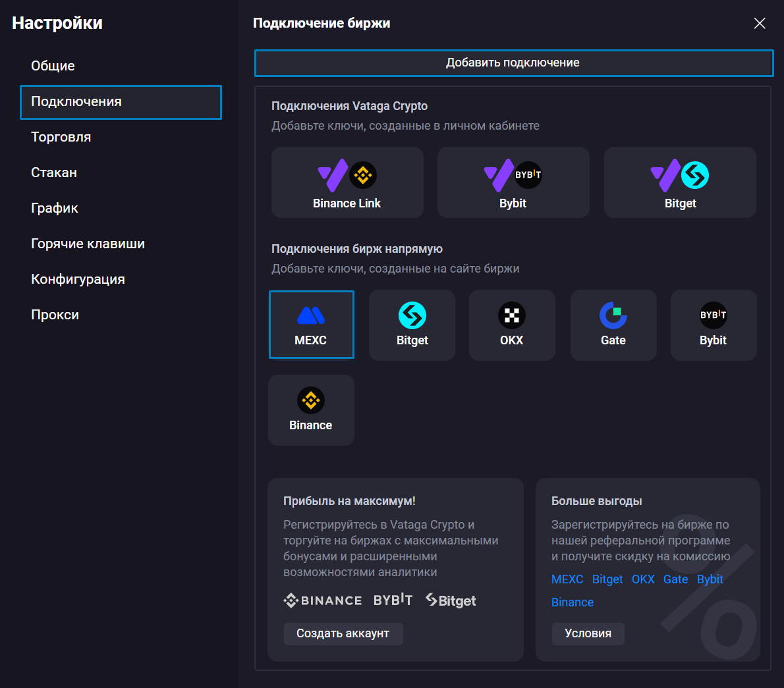The height and width of the screenshot is (688, 784).
Task: Go to the Прокси settings
Action: click(x=55, y=314)
